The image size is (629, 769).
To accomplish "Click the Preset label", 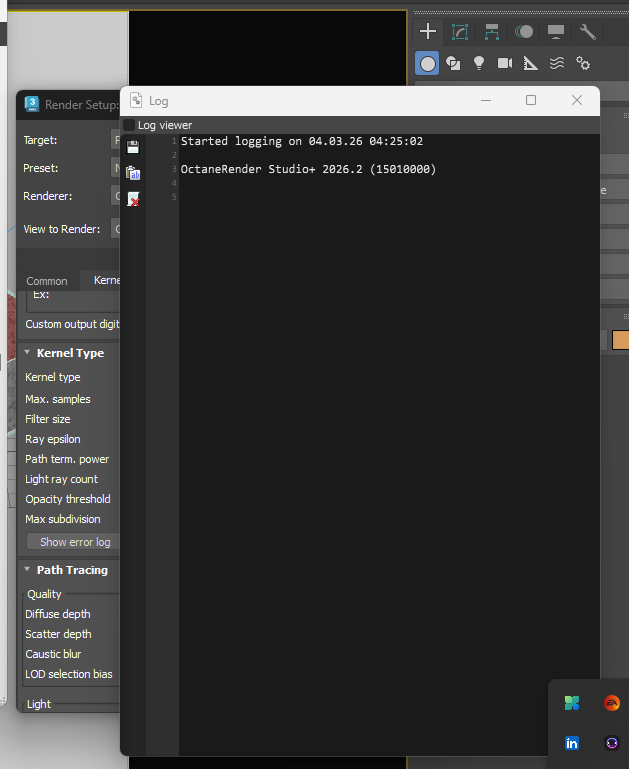I will [x=41, y=168].
